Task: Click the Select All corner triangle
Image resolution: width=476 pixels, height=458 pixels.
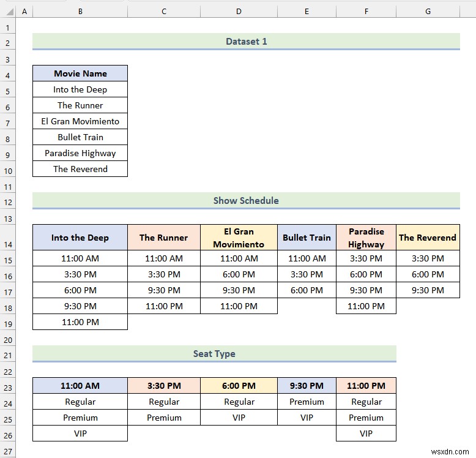Action: point(10,12)
